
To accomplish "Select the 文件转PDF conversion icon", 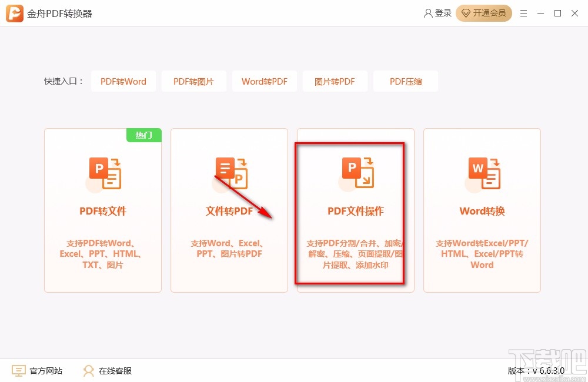I will pos(229,172).
